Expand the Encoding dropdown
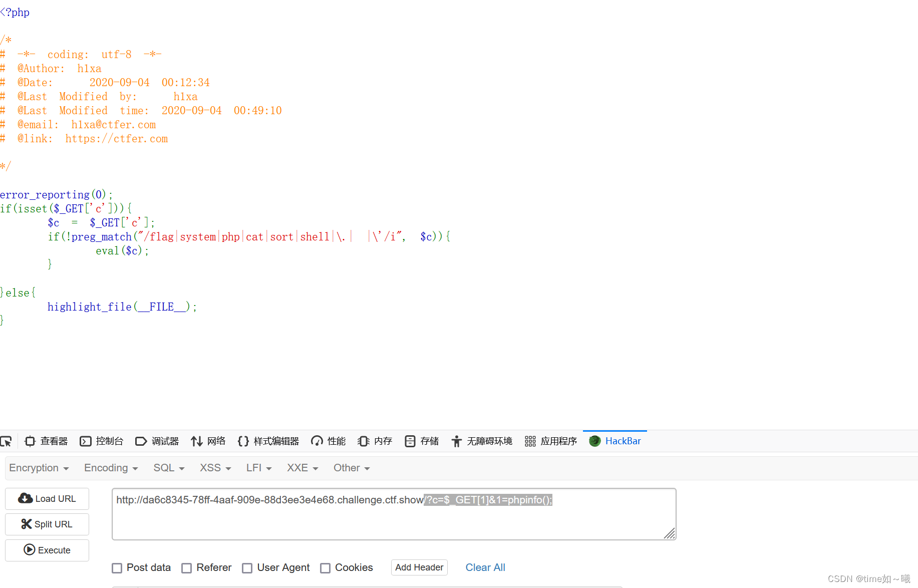Image resolution: width=918 pixels, height=588 pixels. pyautogui.click(x=111, y=468)
